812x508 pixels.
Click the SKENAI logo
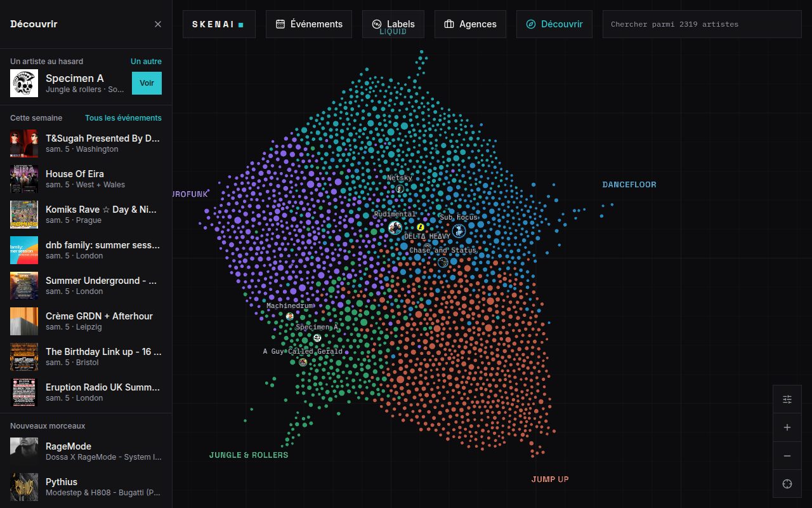tap(219, 24)
